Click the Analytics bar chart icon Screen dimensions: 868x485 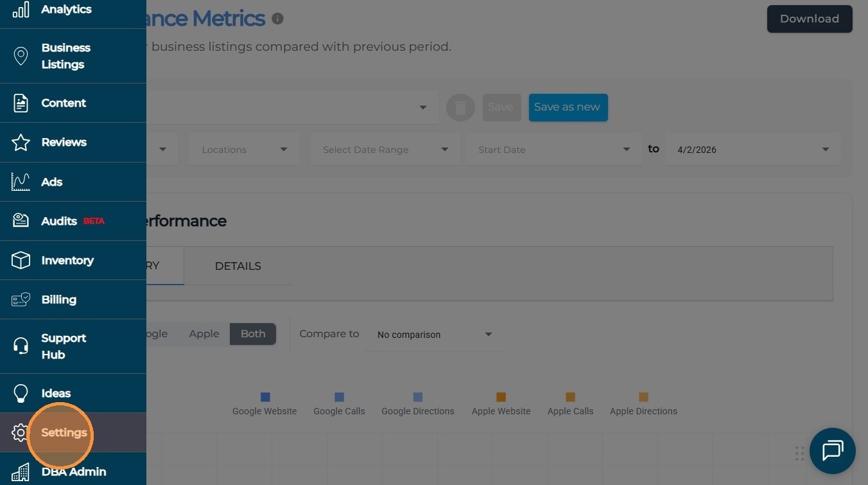[x=21, y=10]
